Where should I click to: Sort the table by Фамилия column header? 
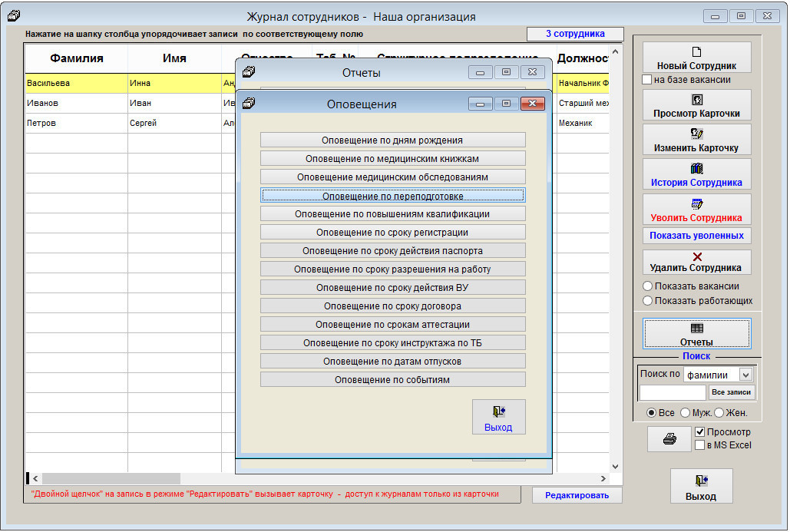click(x=76, y=58)
